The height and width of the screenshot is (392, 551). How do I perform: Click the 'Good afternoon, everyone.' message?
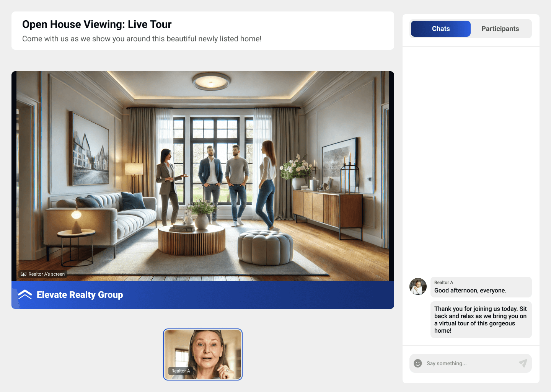pos(470,291)
